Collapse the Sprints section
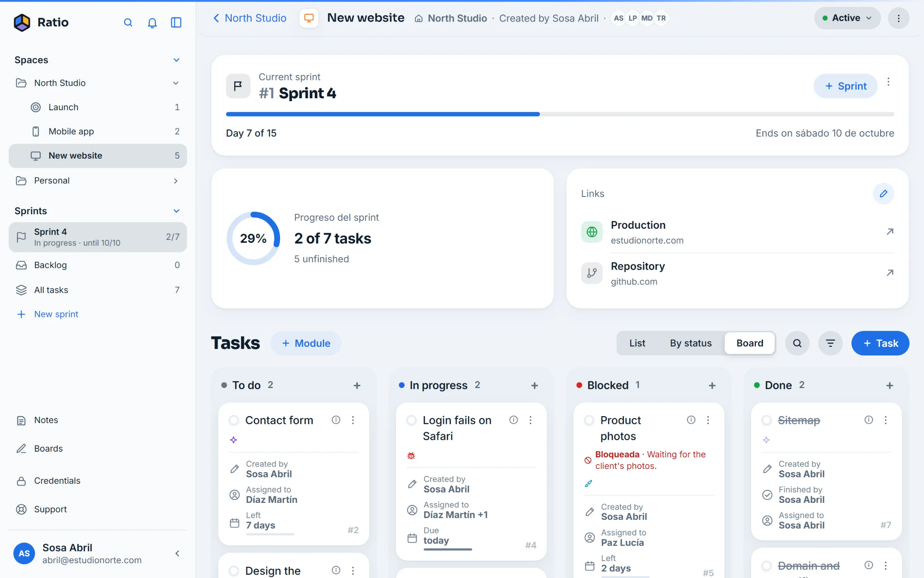Image resolution: width=924 pixels, height=578 pixels. [x=177, y=211]
